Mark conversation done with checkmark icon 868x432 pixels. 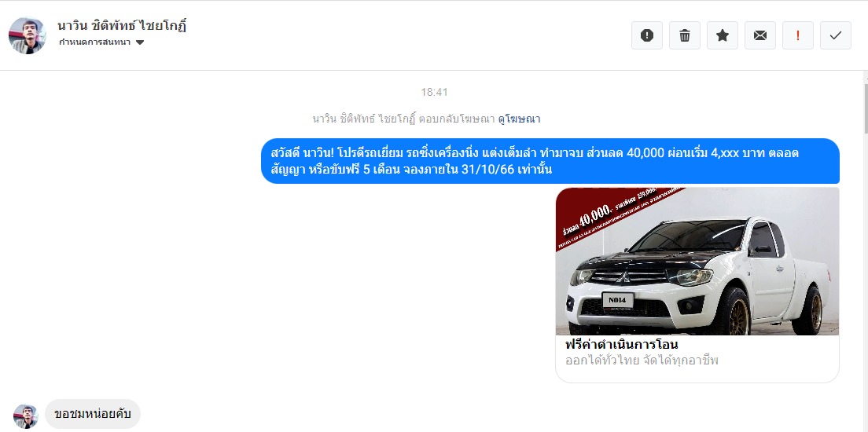(x=835, y=35)
